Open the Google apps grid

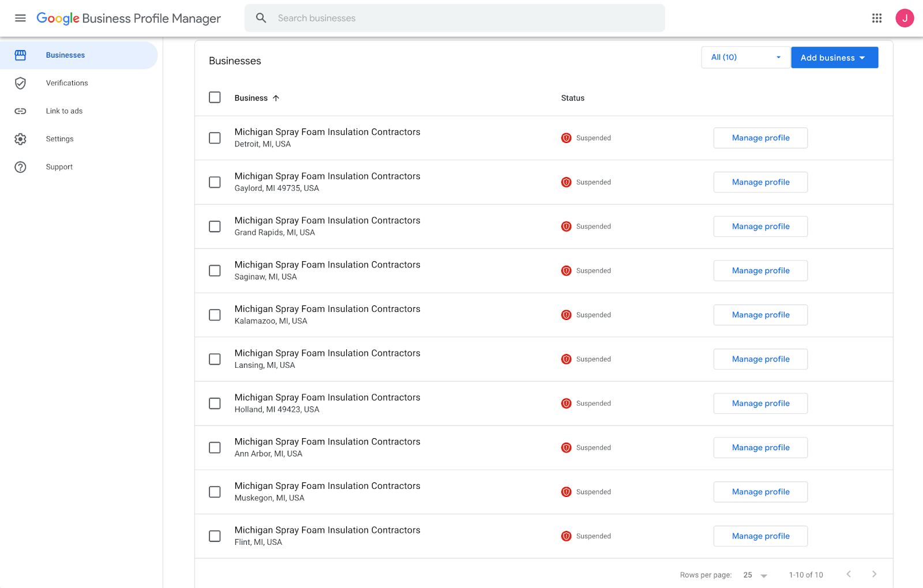(x=877, y=18)
